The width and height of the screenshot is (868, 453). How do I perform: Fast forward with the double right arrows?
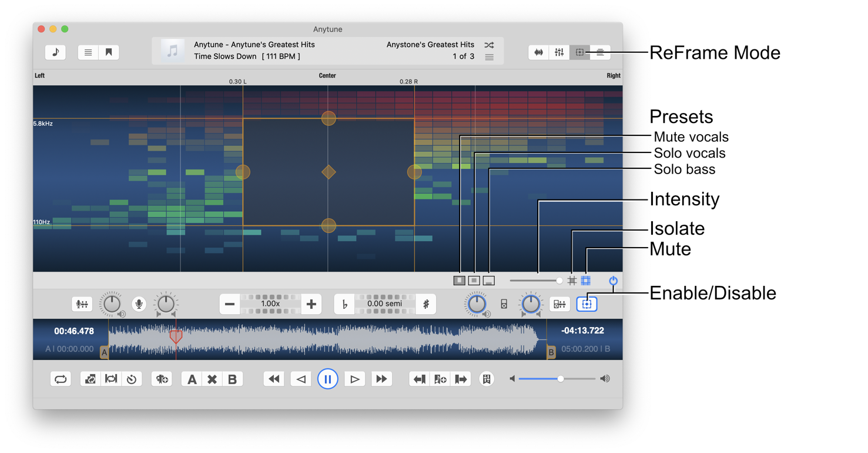(381, 379)
